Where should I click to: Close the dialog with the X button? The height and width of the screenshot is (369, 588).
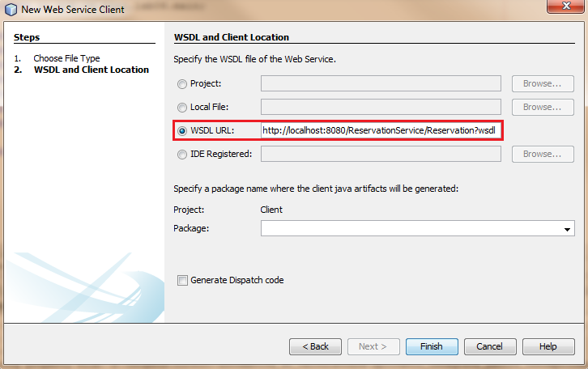565,6
